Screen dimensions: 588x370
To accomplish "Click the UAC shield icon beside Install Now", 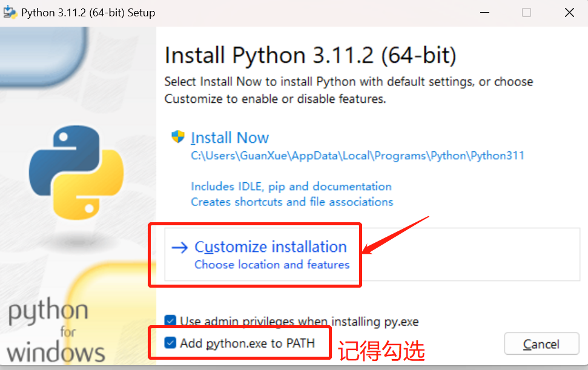I will point(178,137).
